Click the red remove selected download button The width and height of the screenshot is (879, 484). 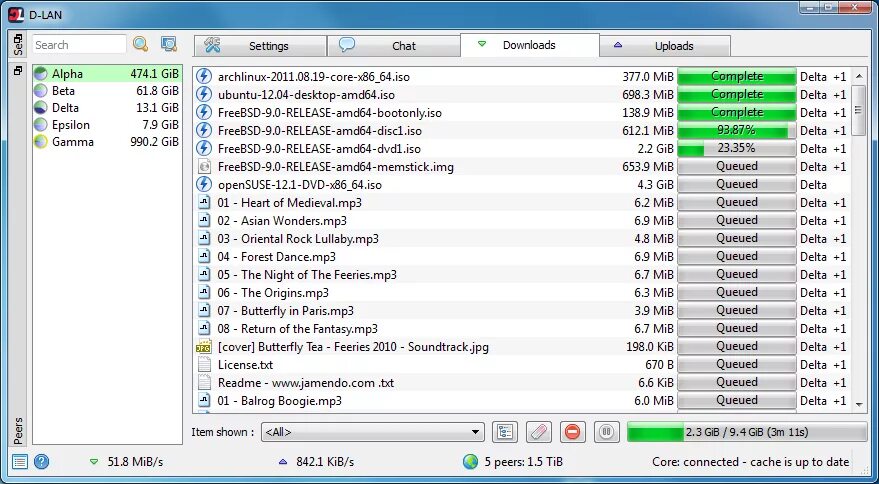tap(572, 432)
